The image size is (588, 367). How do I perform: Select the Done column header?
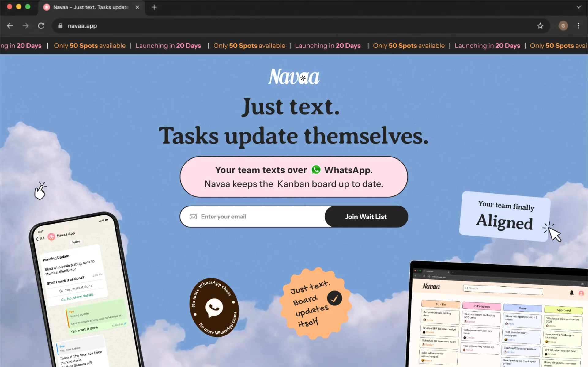click(522, 308)
